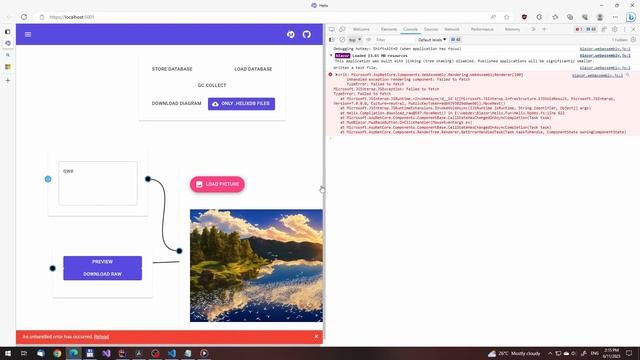Collapse the Blazor loaded resources message
The height and width of the screenshot is (360, 640).
(331, 55)
